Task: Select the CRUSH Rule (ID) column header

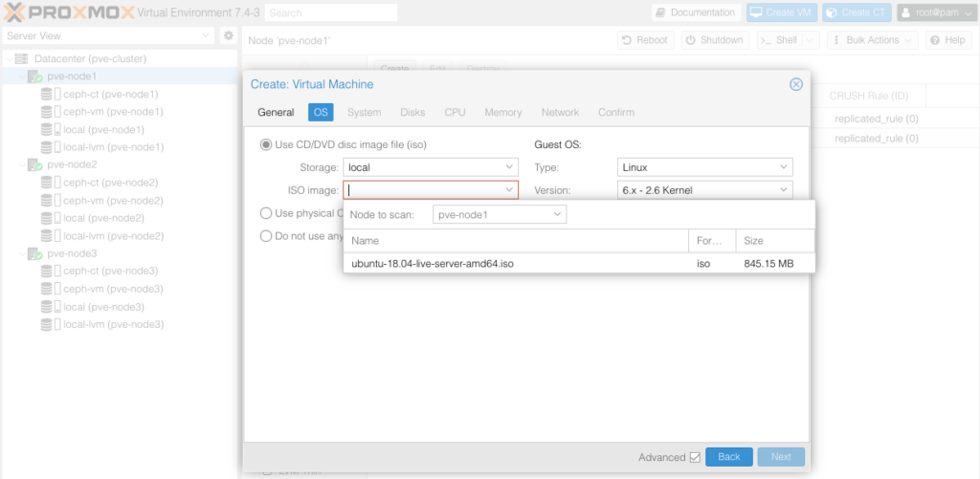Action: (x=869, y=97)
